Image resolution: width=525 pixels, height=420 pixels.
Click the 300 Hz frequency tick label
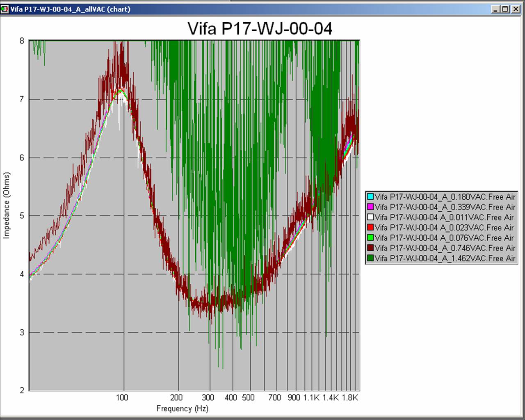click(208, 397)
